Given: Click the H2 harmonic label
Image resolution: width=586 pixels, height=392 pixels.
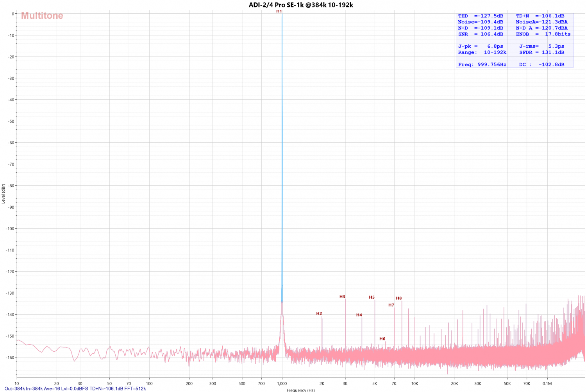Looking at the screenshot, I should pos(319,313).
